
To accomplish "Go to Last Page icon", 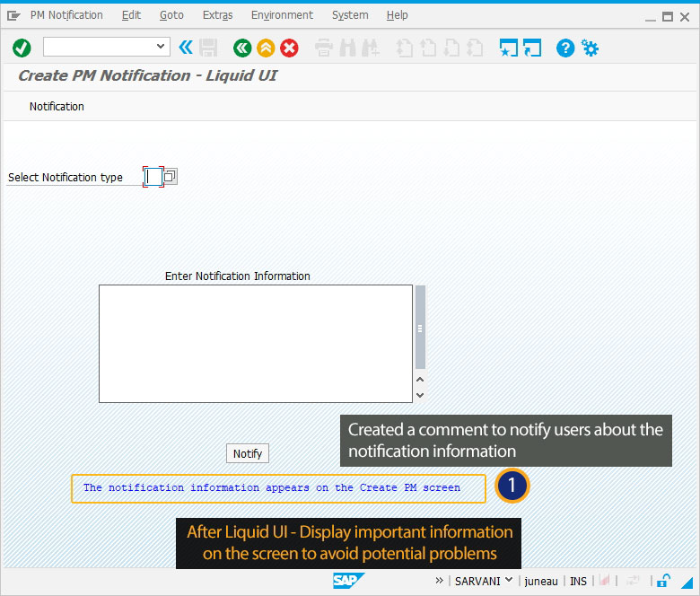I will point(475,48).
